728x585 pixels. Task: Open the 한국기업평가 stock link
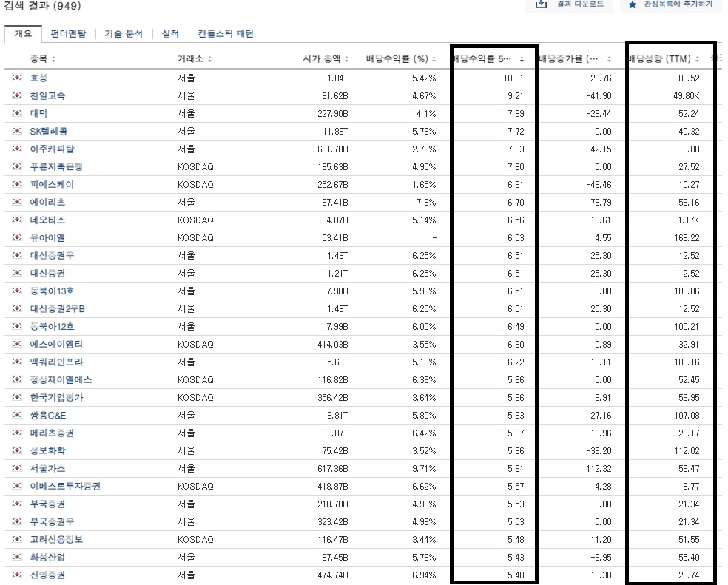[57, 397]
